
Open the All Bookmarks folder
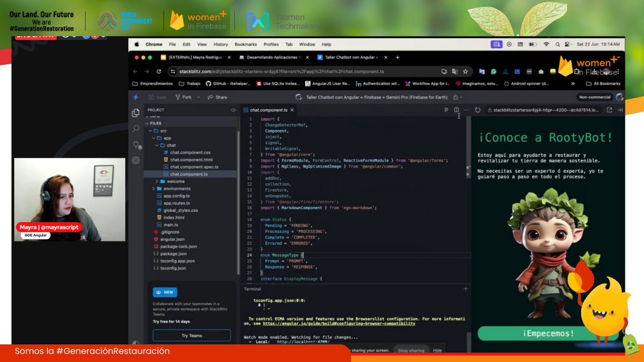[x=603, y=84]
